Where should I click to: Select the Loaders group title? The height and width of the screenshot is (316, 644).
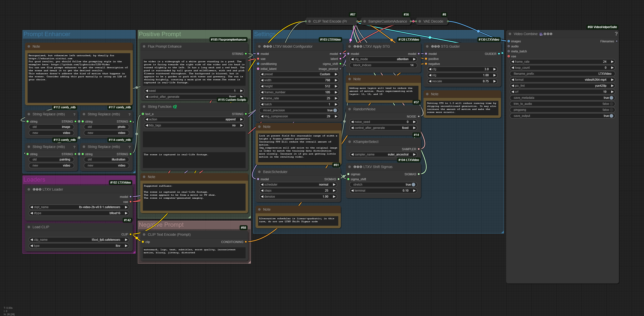click(x=34, y=180)
